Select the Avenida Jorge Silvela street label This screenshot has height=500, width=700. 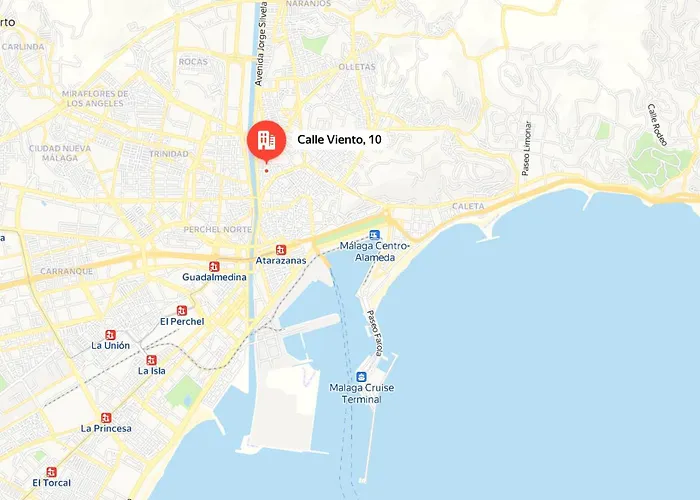(x=261, y=44)
